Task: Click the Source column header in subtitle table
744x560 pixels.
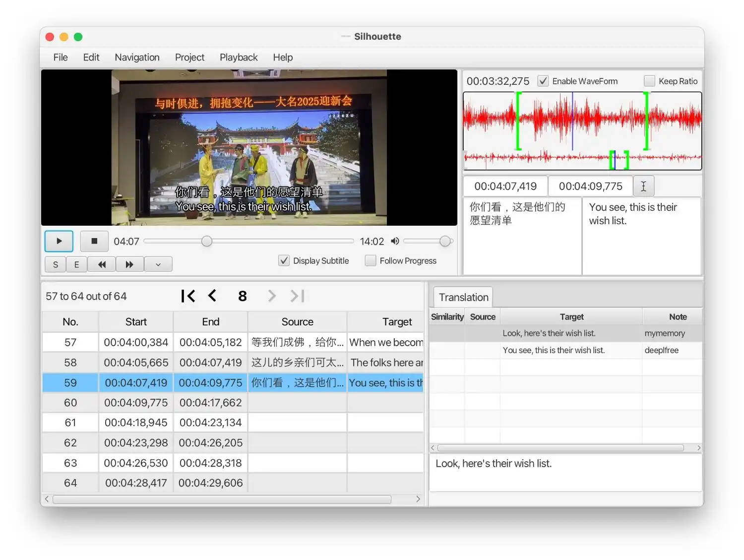Action: (297, 322)
